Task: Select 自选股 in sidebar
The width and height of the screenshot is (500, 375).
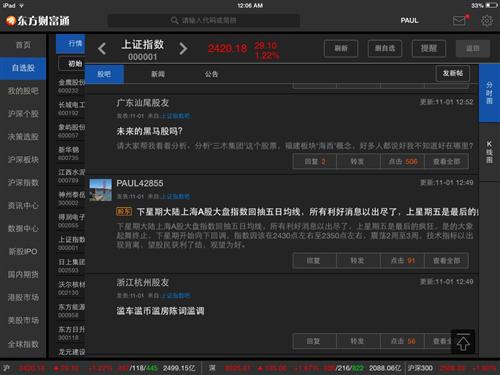Action: point(23,68)
